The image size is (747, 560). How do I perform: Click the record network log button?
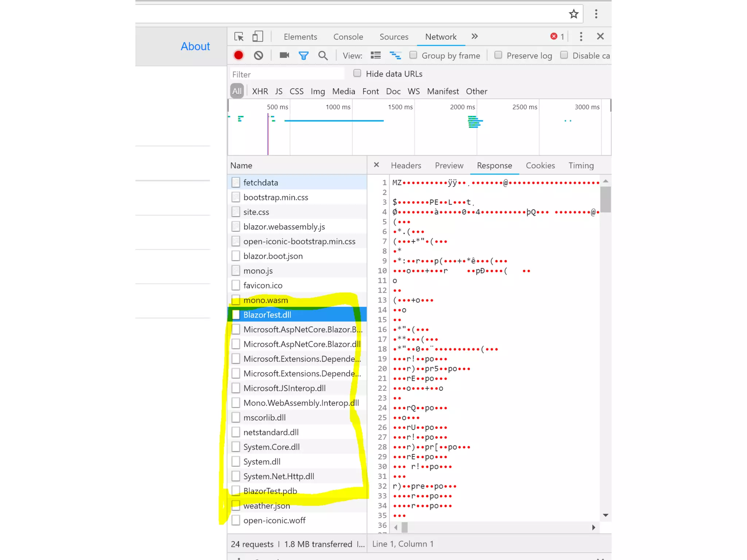click(x=239, y=55)
